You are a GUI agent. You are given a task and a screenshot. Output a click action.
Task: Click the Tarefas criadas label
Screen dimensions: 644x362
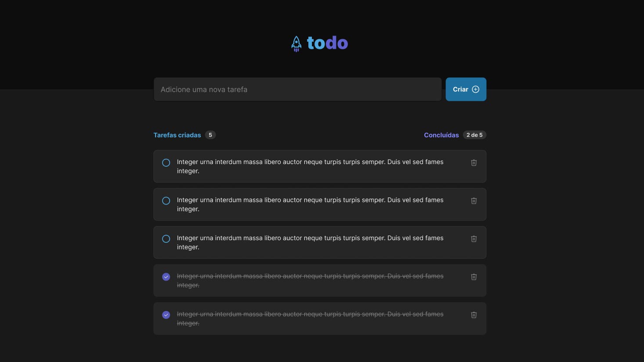tap(177, 135)
